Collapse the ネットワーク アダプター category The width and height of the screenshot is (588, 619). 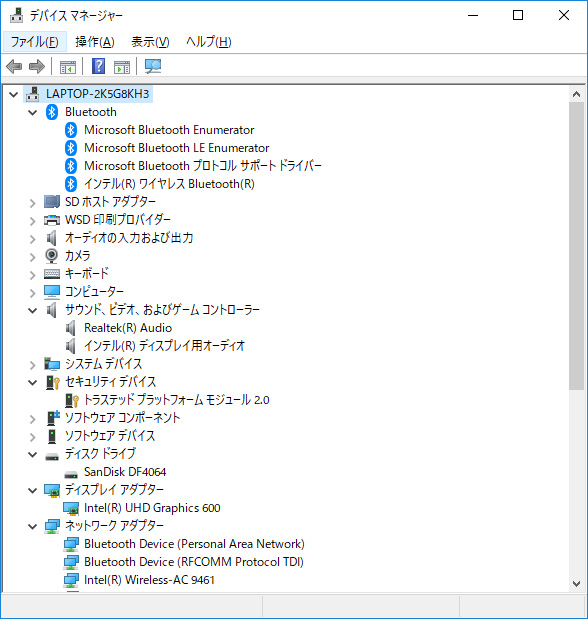(x=33, y=527)
